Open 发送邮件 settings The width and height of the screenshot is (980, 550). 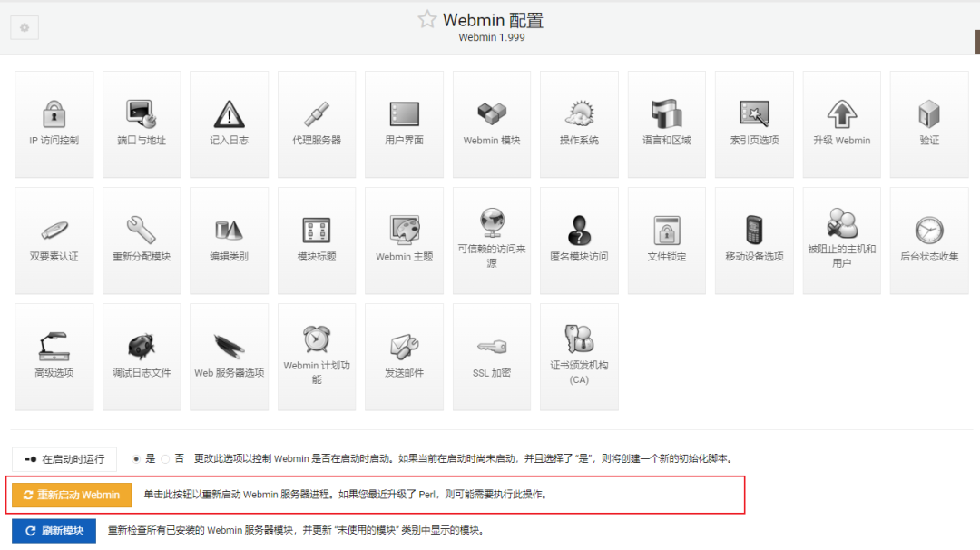pos(405,357)
